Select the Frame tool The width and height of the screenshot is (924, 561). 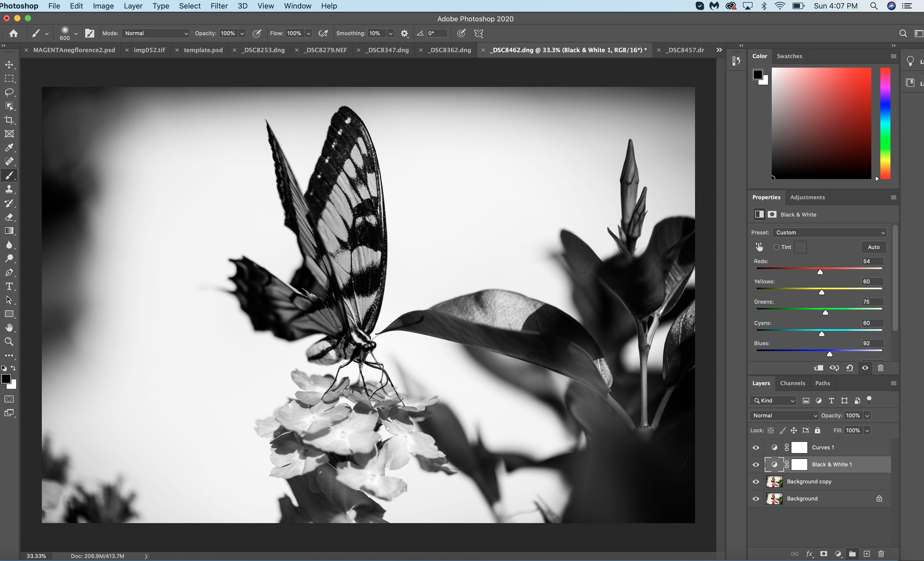[9, 134]
